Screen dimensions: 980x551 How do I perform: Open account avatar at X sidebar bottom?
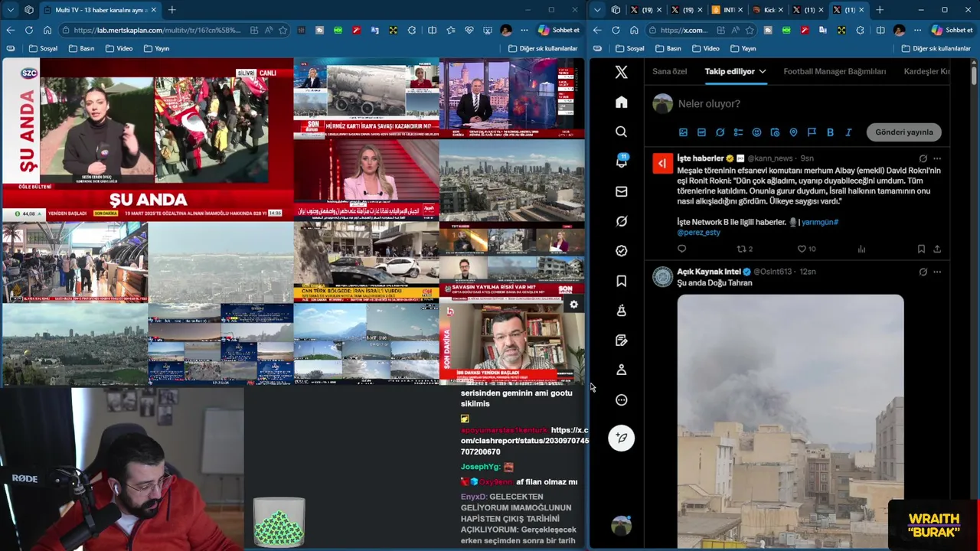[x=621, y=526]
